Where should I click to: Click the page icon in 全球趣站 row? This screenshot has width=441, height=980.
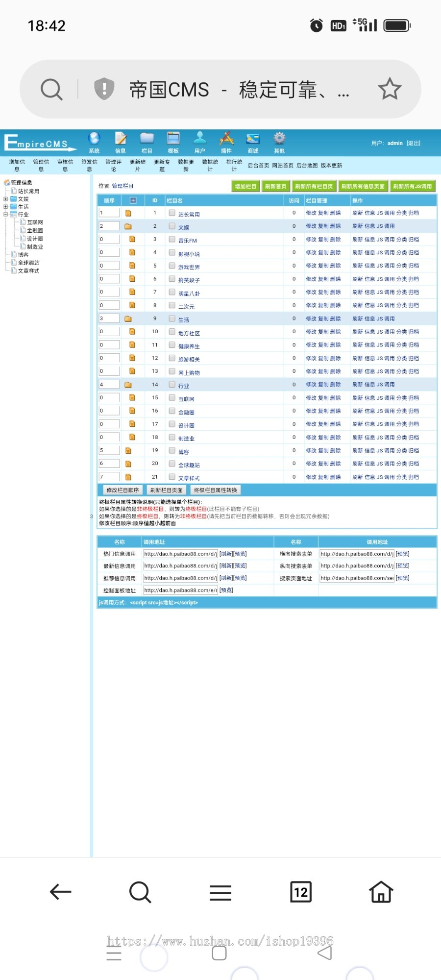click(x=128, y=464)
